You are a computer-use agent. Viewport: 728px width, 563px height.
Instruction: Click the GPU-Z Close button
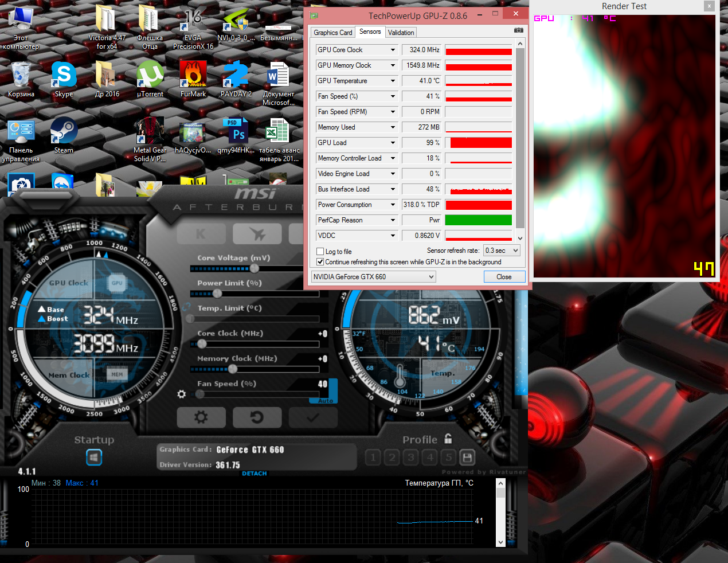tap(504, 277)
